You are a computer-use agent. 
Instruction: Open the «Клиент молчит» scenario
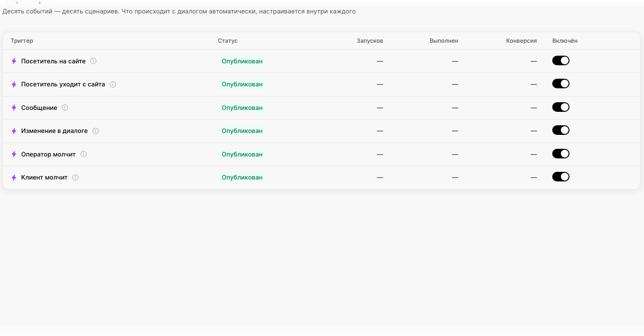click(44, 178)
